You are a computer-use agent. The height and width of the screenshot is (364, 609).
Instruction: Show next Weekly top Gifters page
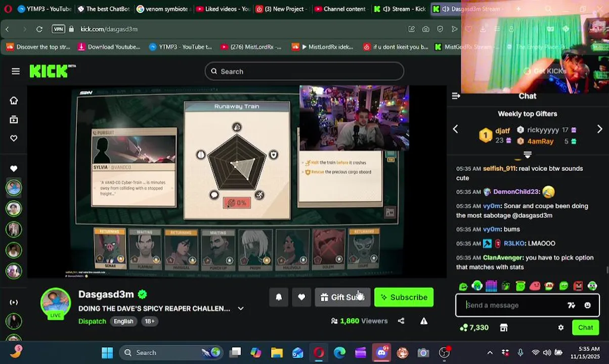tap(600, 129)
